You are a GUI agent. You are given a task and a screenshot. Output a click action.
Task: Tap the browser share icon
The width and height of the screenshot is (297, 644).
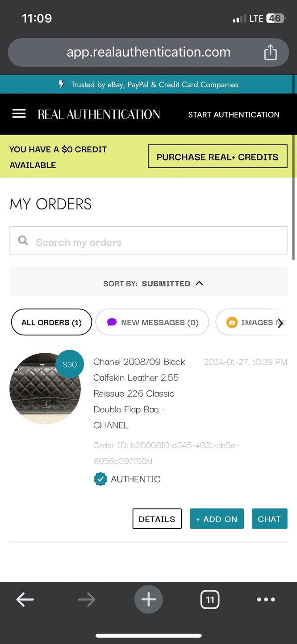(270, 53)
